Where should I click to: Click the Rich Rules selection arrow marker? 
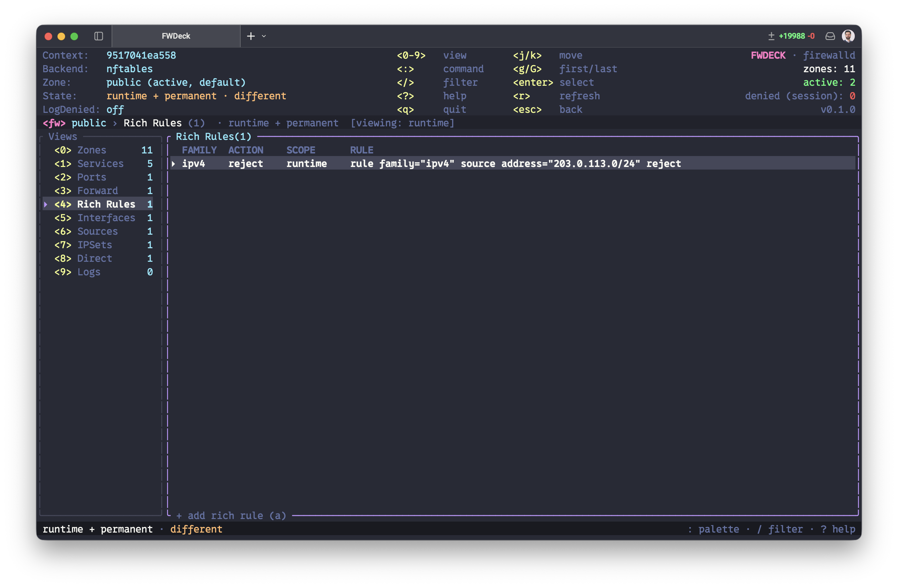click(x=46, y=204)
